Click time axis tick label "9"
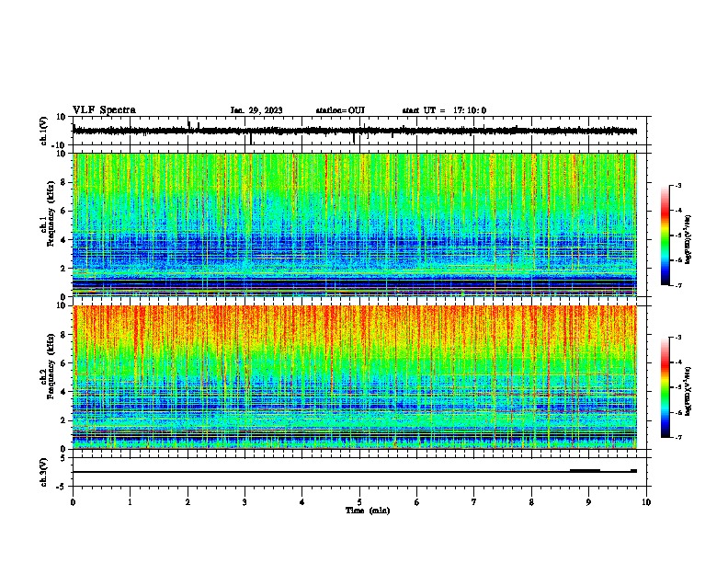Viewport: 728px width, 563px height. 588,502
